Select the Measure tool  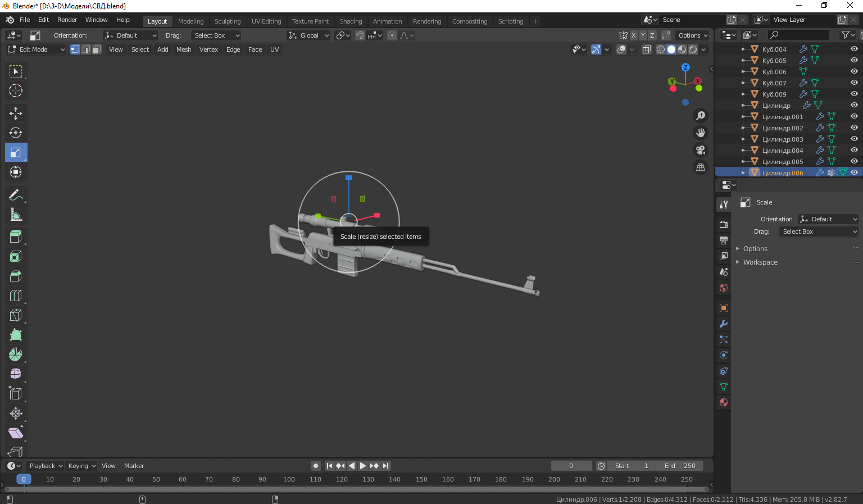pos(16,215)
